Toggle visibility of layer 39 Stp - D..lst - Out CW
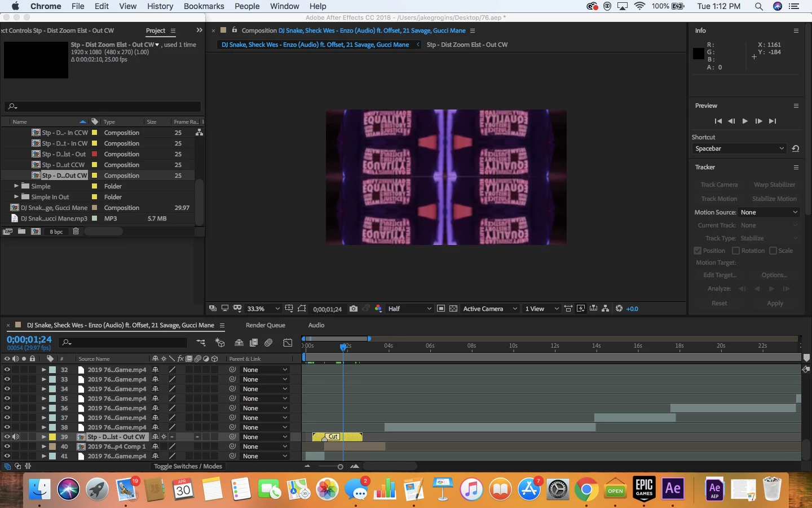This screenshot has height=508, width=812. (7, 437)
